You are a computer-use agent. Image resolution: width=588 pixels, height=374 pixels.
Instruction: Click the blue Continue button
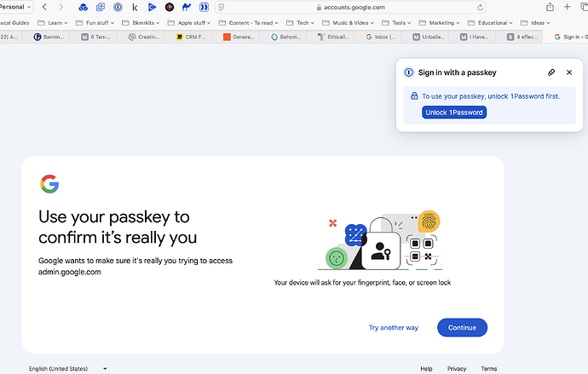pyautogui.click(x=462, y=327)
